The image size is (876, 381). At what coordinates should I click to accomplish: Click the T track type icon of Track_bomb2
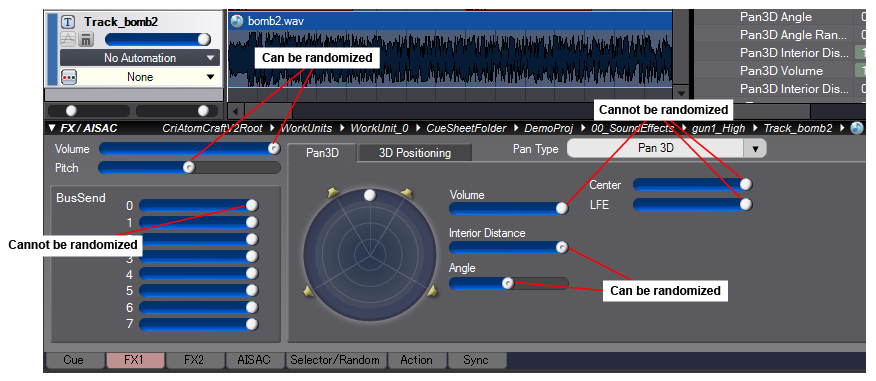[68, 22]
